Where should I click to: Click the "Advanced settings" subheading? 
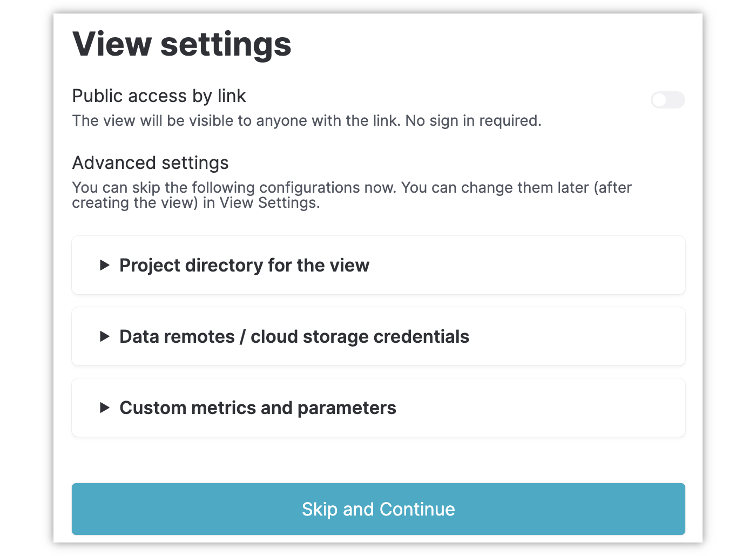point(150,163)
